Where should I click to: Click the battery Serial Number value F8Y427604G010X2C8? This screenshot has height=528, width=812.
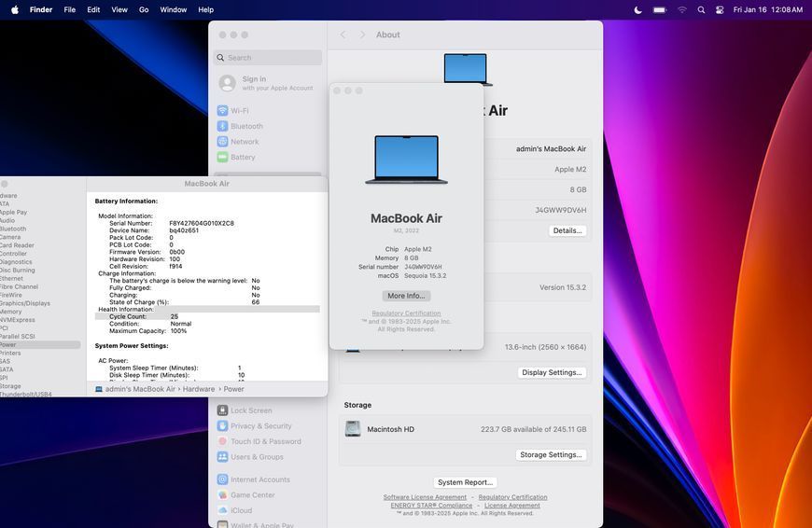202,223
